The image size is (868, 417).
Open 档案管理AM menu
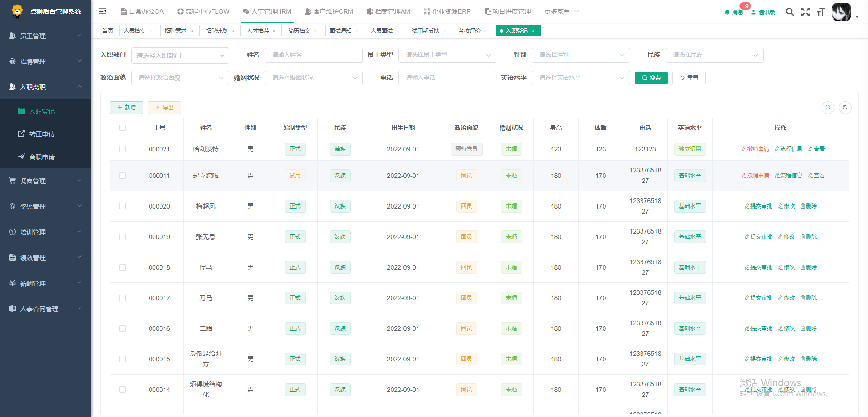[388, 11]
